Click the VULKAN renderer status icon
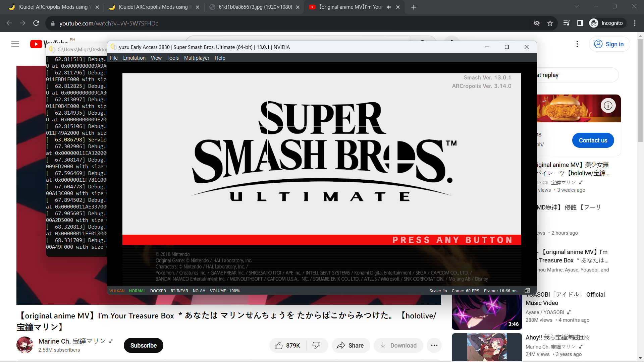Viewport: 644px width, 362px height. 117,290
